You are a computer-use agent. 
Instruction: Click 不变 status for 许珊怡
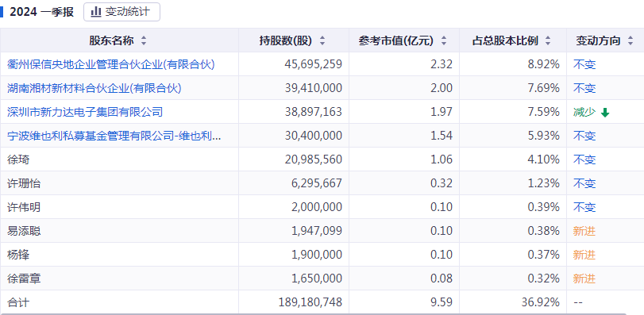[584, 183]
